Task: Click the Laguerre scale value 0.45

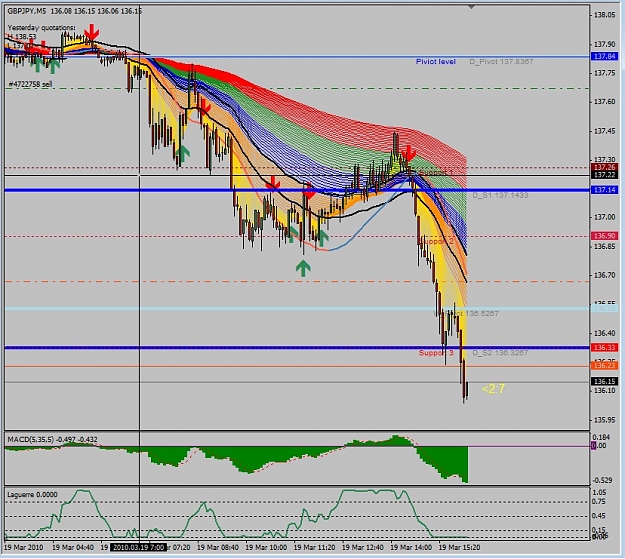Action: click(x=599, y=516)
